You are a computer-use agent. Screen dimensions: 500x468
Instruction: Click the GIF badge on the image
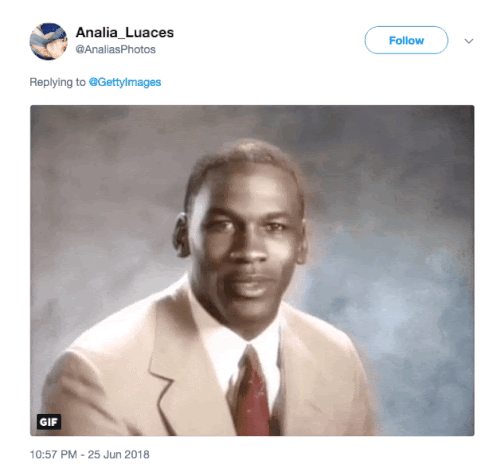(49, 422)
